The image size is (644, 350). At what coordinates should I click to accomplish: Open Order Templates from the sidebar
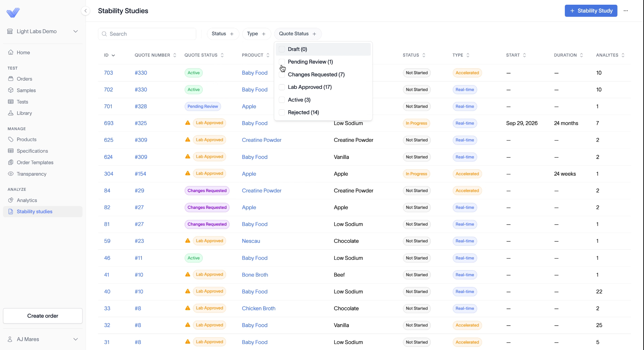43,162
